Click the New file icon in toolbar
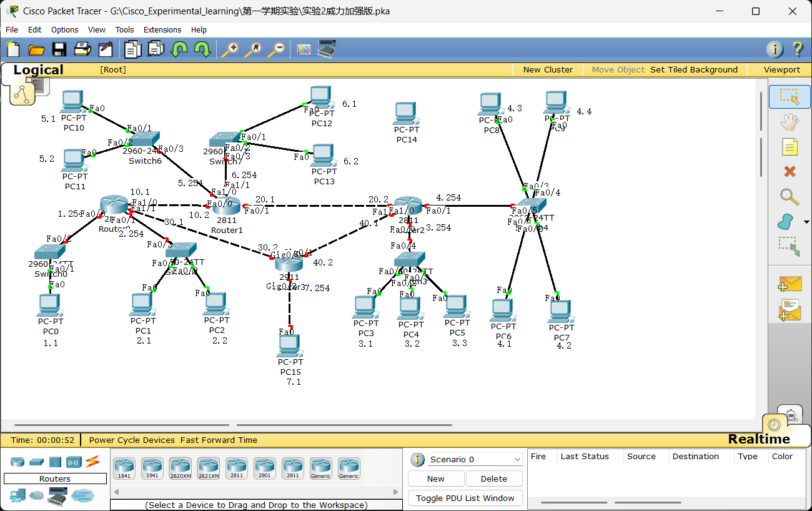The height and width of the screenshot is (511, 812). coord(13,49)
